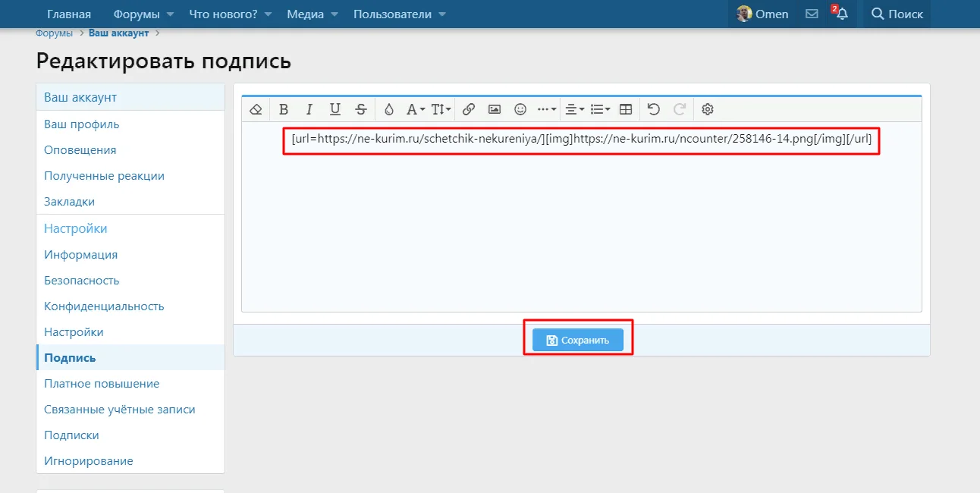
Task: Open the Omen user account menu
Action: click(x=762, y=14)
